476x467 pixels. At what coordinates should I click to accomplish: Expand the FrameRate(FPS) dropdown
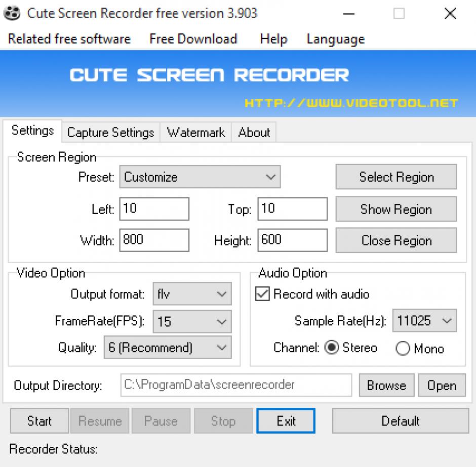(x=192, y=321)
